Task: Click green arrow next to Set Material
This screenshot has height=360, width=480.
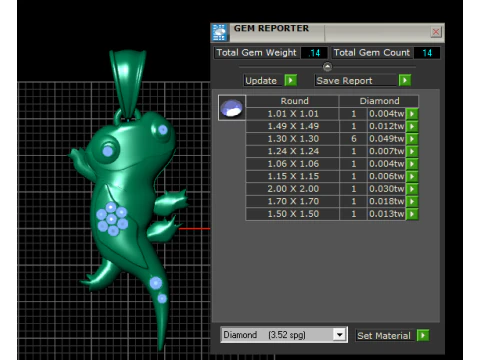Action: click(423, 335)
